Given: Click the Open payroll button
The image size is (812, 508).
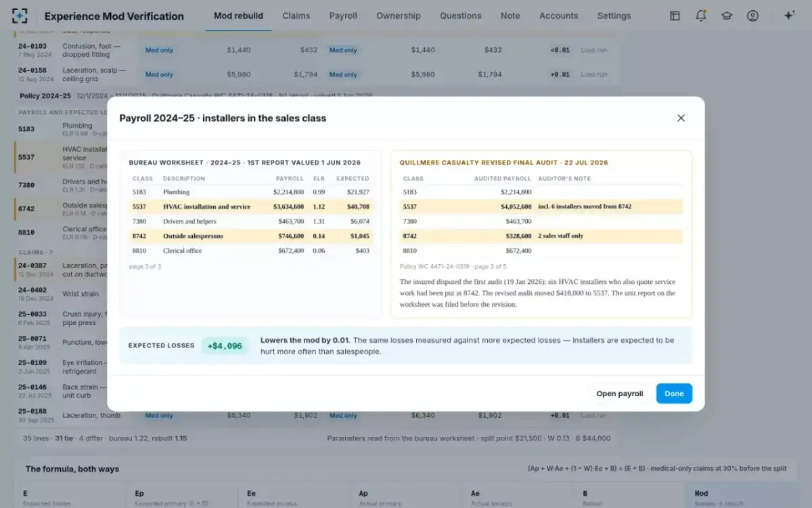Looking at the screenshot, I should click(620, 394).
